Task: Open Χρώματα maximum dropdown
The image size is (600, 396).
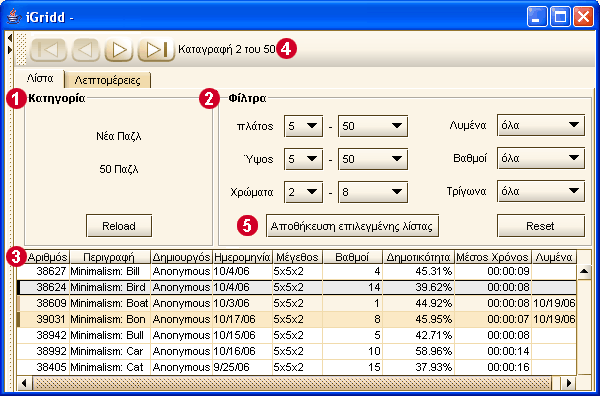Action: point(373,192)
